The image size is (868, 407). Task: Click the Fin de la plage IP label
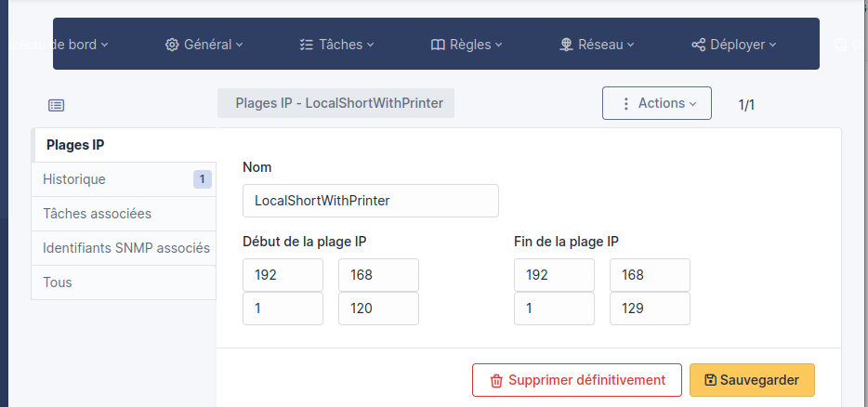coord(566,242)
